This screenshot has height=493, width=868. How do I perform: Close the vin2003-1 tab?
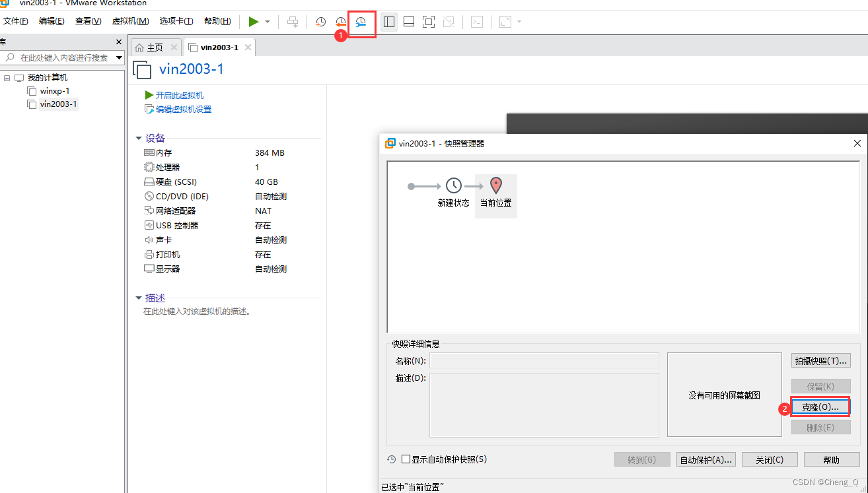248,48
